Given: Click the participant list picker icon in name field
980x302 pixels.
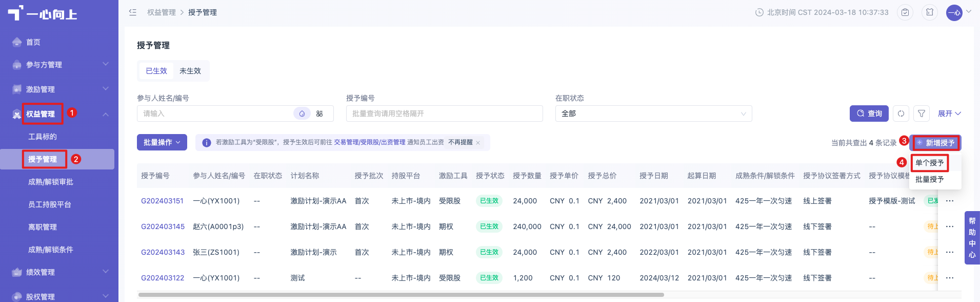Looking at the screenshot, I should [x=319, y=114].
